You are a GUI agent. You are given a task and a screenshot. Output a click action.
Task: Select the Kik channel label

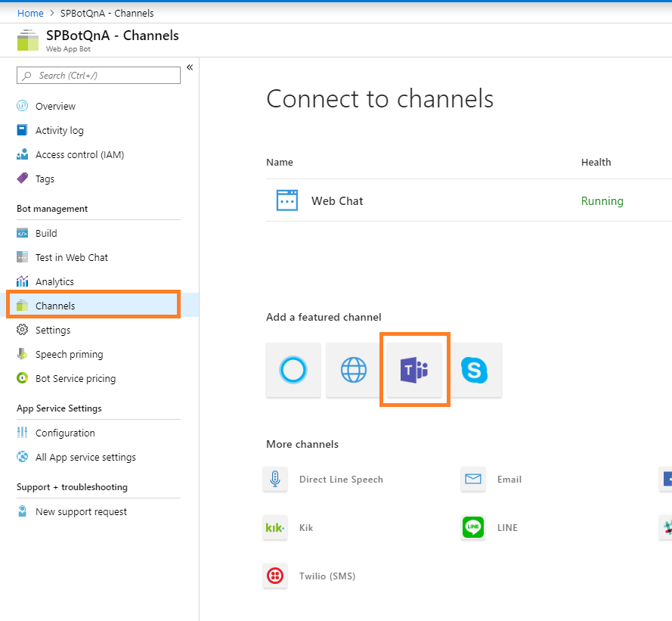306,528
